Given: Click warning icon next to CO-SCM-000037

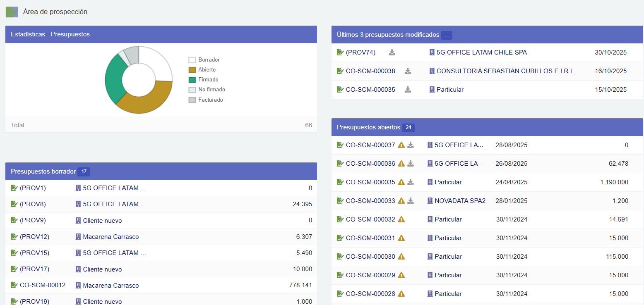Looking at the screenshot, I should click(401, 145).
